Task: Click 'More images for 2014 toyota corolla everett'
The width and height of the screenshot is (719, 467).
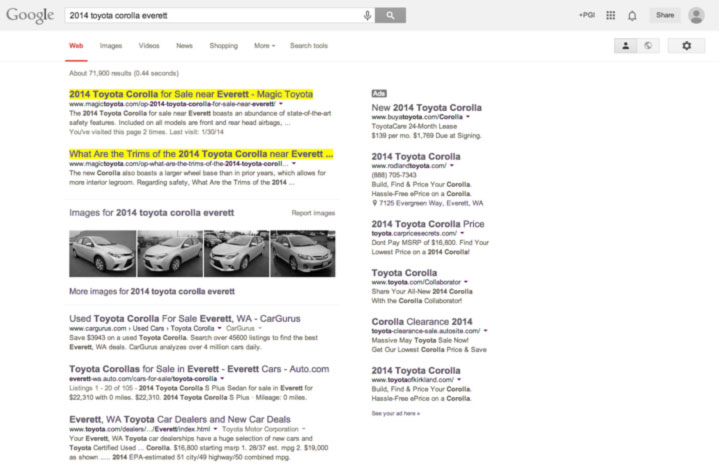Action: (x=152, y=291)
